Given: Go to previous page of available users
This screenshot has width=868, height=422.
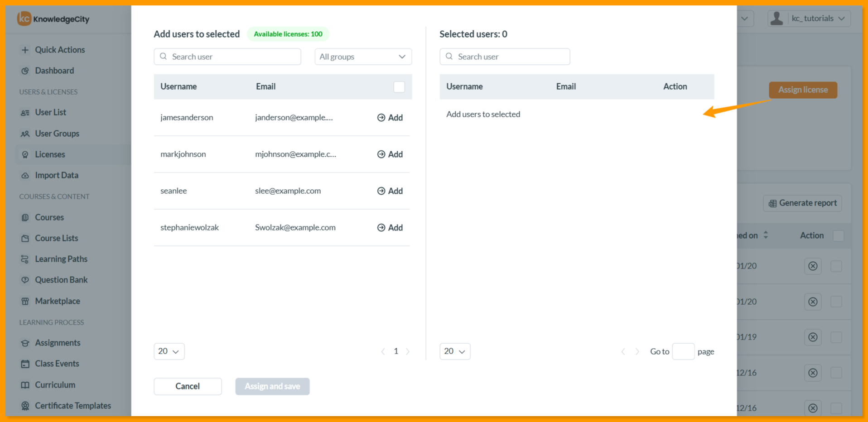Looking at the screenshot, I should (x=383, y=351).
